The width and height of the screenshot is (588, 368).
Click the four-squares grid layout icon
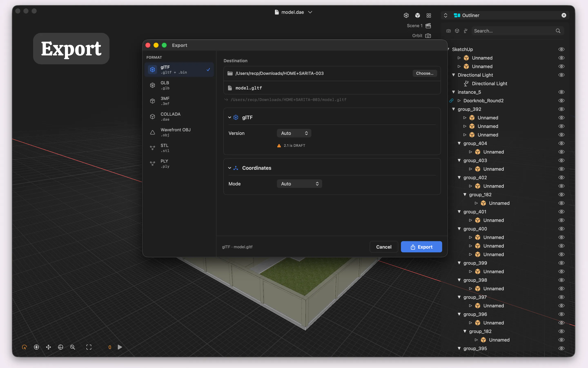429,15
